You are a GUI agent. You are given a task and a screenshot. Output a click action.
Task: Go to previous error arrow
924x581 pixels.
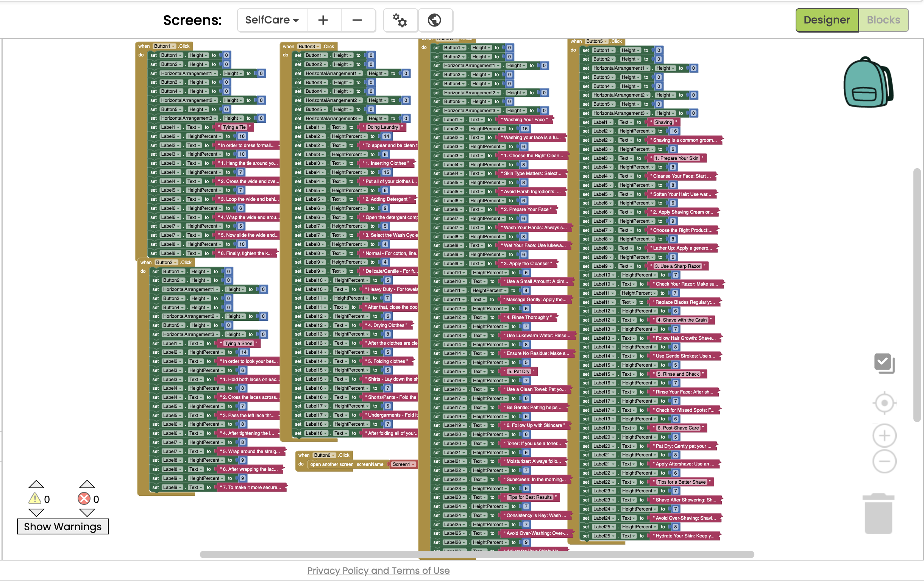click(x=87, y=484)
